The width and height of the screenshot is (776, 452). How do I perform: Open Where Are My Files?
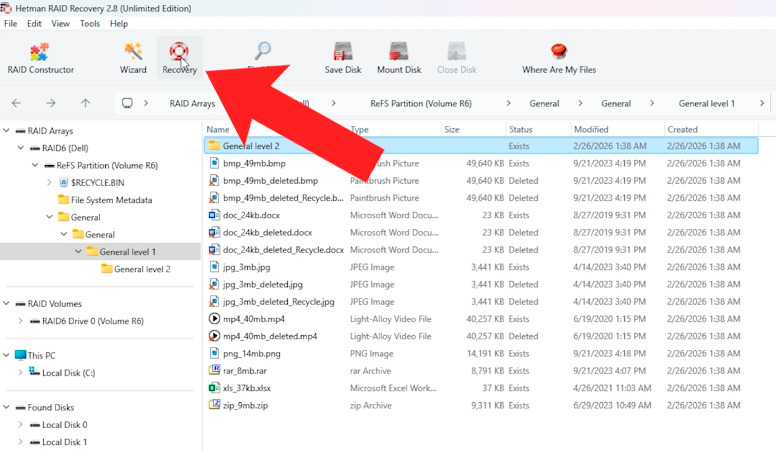559,58
